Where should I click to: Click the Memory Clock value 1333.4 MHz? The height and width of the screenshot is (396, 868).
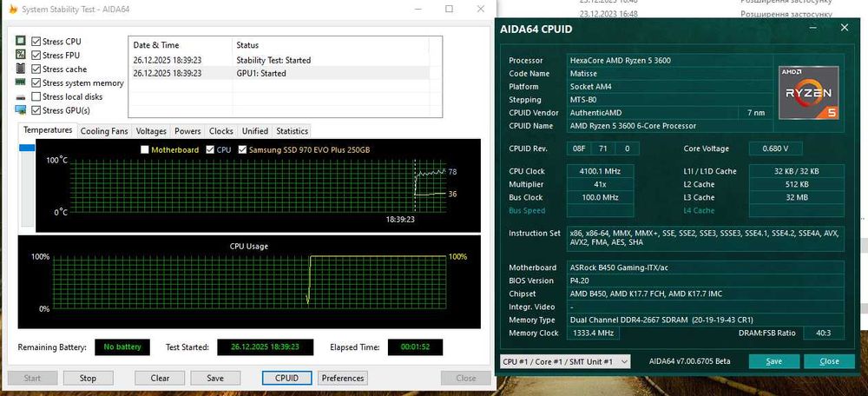[594, 333]
